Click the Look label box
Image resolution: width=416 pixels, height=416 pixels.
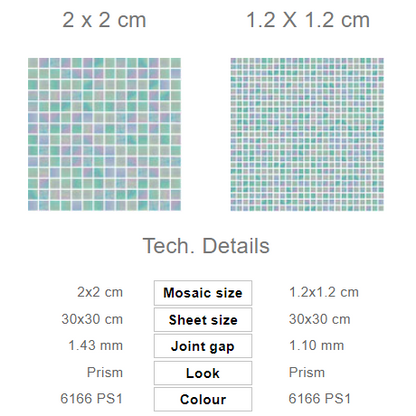tap(203, 373)
